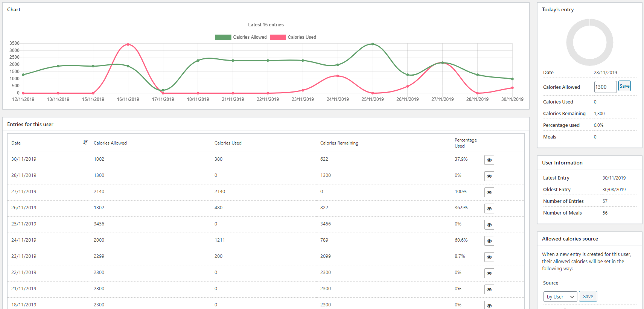Sort table by Calories Remaining column header

click(x=339, y=143)
